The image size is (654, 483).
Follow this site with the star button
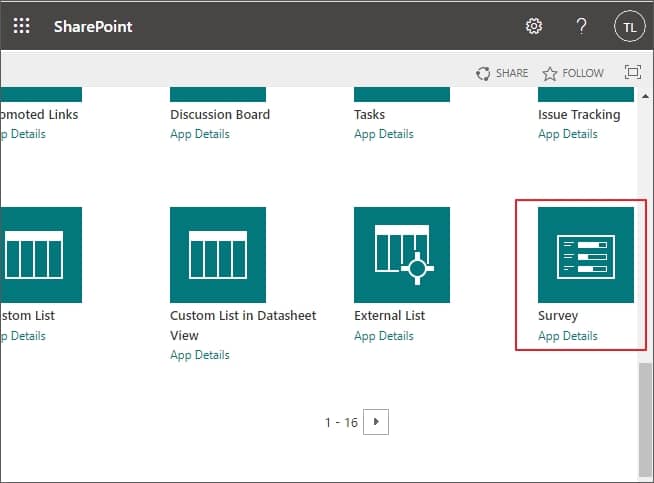click(x=573, y=73)
